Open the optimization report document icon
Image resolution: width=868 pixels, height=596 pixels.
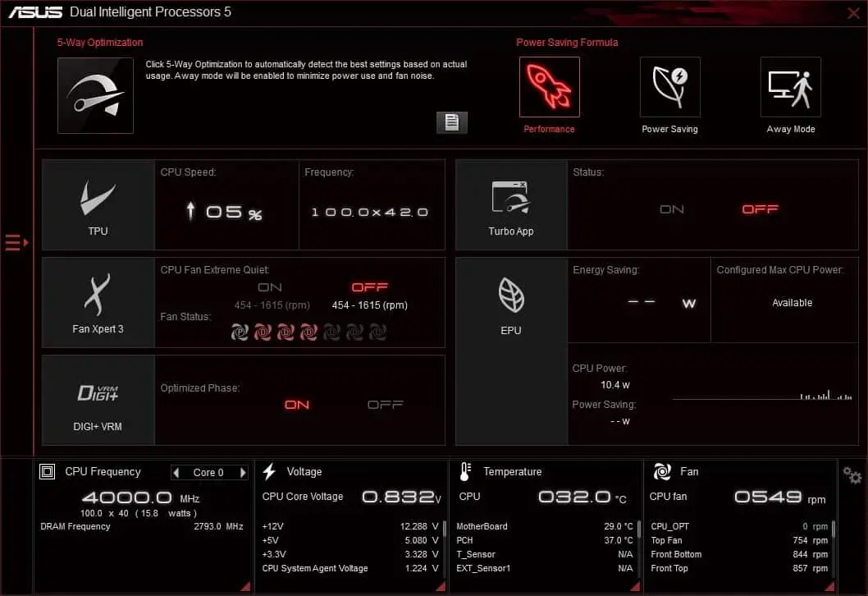[452, 121]
